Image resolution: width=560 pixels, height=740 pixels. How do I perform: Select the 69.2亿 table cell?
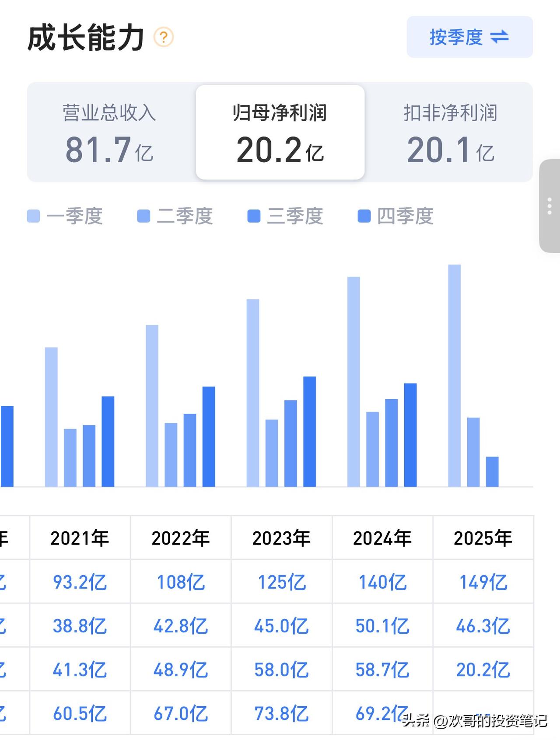pyautogui.click(x=382, y=713)
